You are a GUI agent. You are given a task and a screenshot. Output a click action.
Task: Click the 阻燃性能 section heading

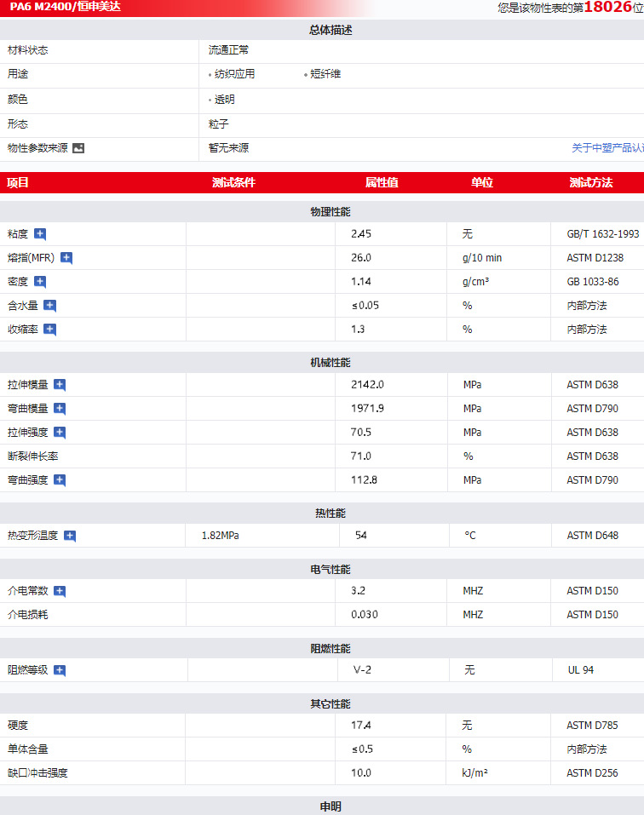[x=331, y=649]
